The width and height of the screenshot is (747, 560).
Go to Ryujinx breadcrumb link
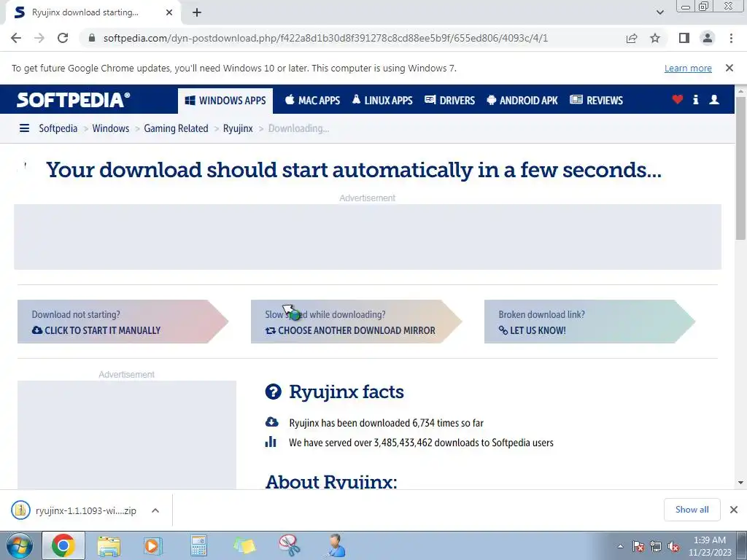[x=238, y=128]
